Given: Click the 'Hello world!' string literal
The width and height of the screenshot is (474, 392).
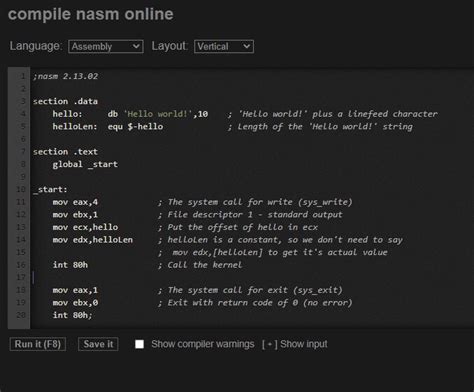Looking at the screenshot, I should pyautogui.click(x=158, y=114).
